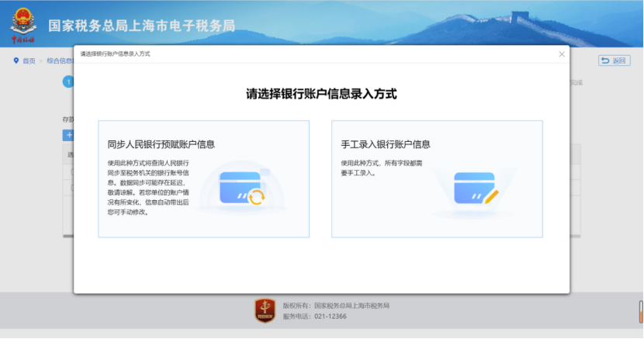The height and width of the screenshot is (339, 644).
Task: Click the red shield badge in footer
Action: pyautogui.click(x=265, y=310)
